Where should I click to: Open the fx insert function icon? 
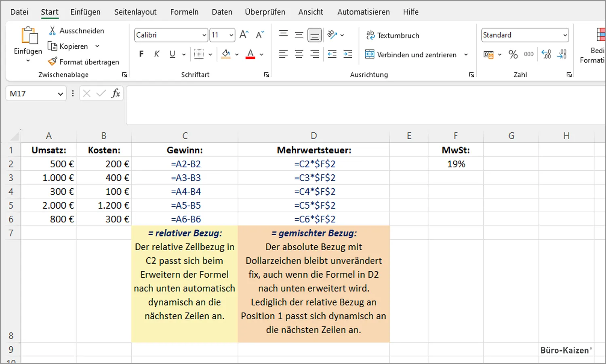(116, 93)
